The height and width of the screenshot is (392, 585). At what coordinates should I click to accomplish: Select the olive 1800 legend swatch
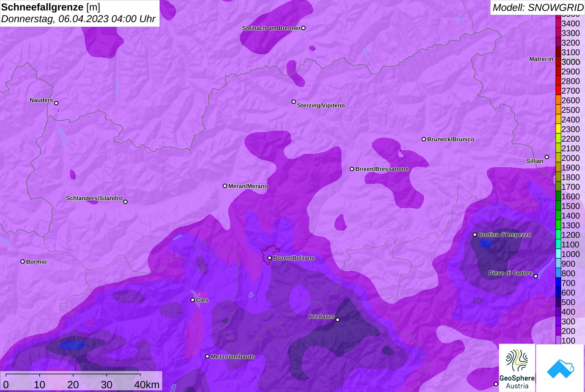(558, 177)
